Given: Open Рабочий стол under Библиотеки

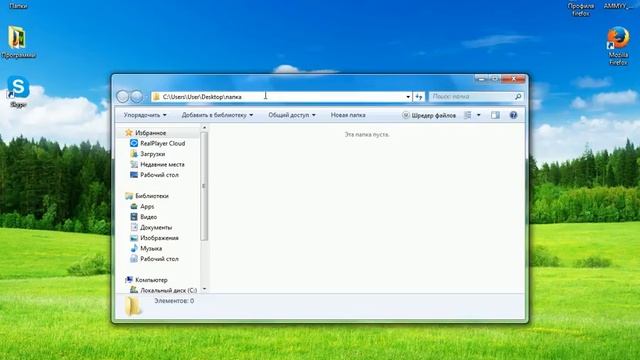Looking at the screenshot, I should coord(154,259).
